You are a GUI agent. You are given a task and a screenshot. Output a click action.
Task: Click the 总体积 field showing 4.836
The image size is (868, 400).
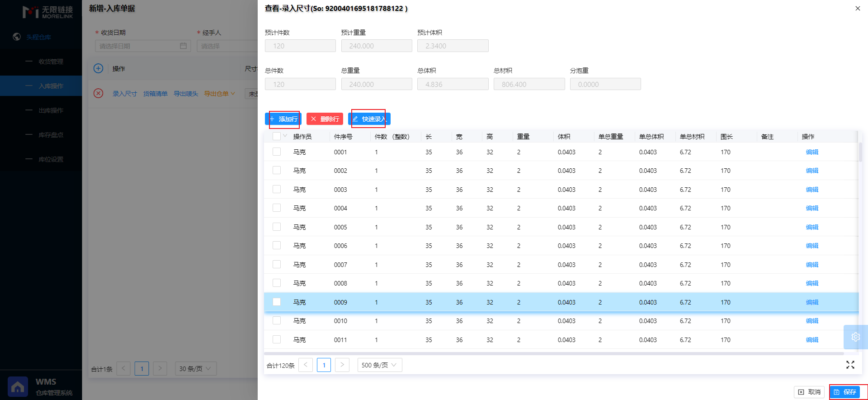(453, 84)
